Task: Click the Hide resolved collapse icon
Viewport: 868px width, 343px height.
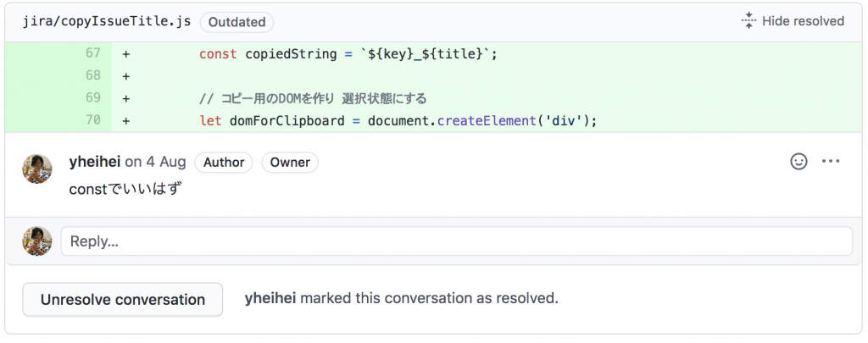Action: point(748,21)
